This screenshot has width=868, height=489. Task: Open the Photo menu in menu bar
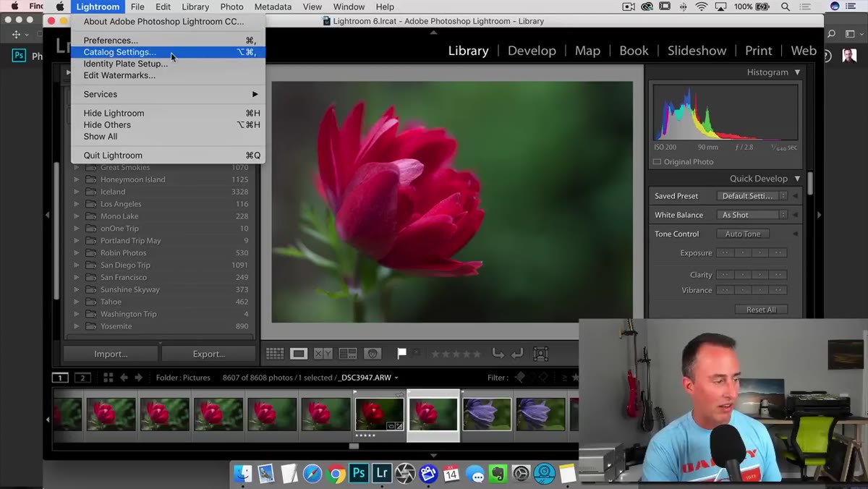click(231, 7)
